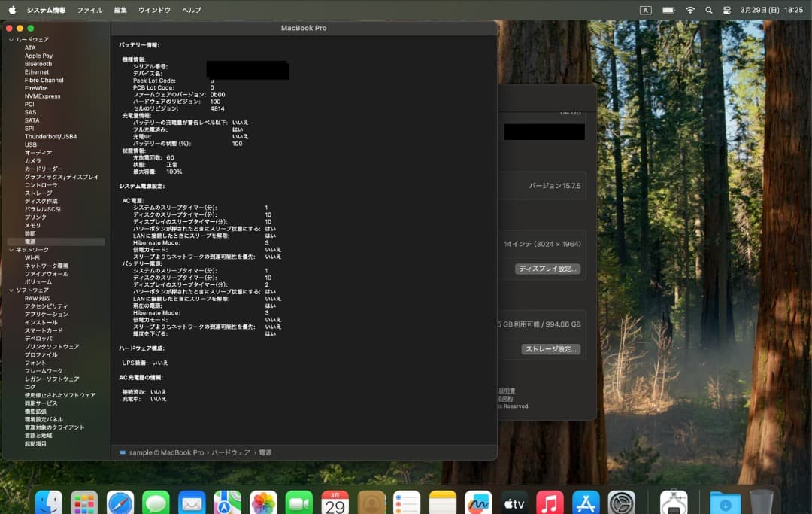812x514 pixels.
Task: Open System Settings from the Dock
Action: click(623, 499)
